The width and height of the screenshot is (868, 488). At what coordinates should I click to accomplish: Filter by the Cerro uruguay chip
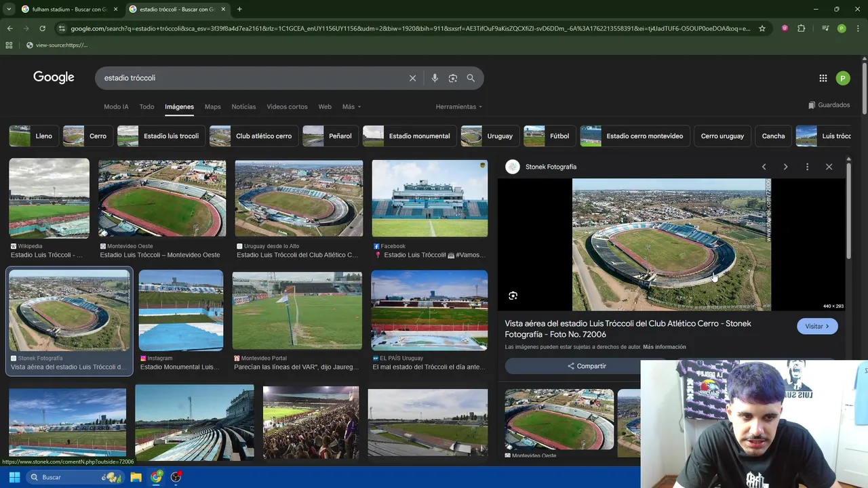pyautogui.click(x=722, y=136)
